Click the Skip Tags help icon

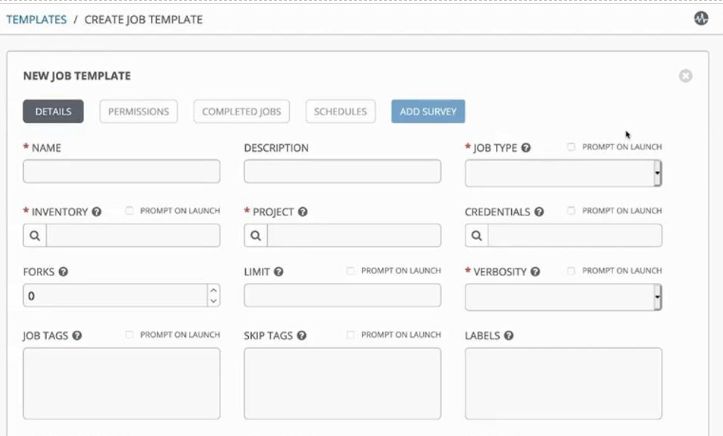301,336
